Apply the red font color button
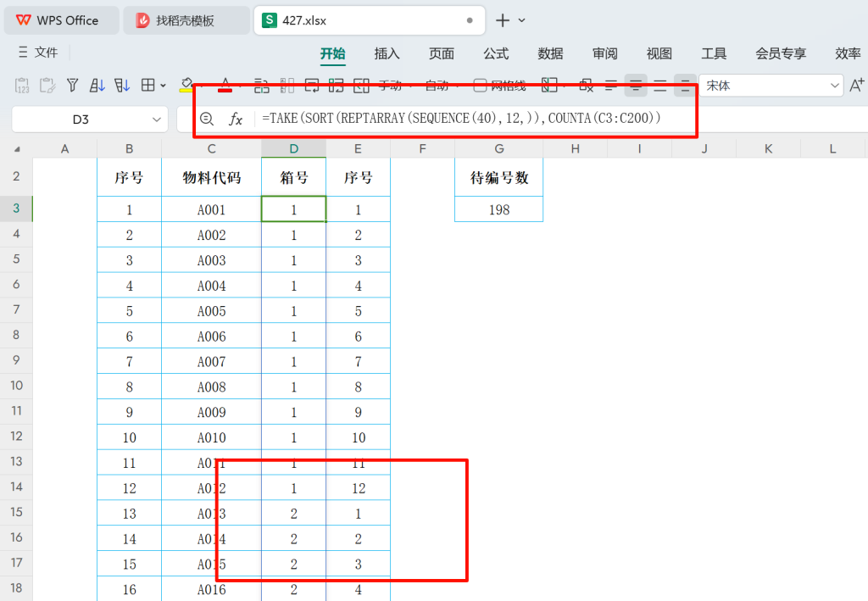 (x=225, y=85)
